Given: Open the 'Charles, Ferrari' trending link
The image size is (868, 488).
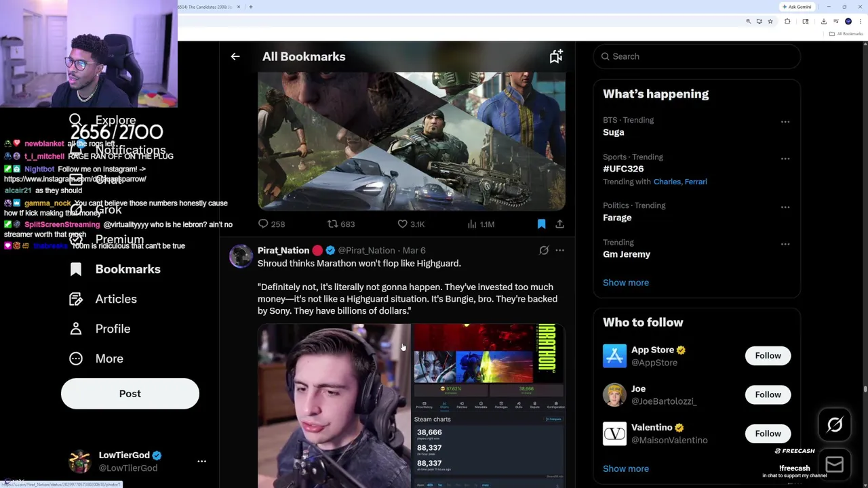Looking at the screenshot, I should pos(680,182).
